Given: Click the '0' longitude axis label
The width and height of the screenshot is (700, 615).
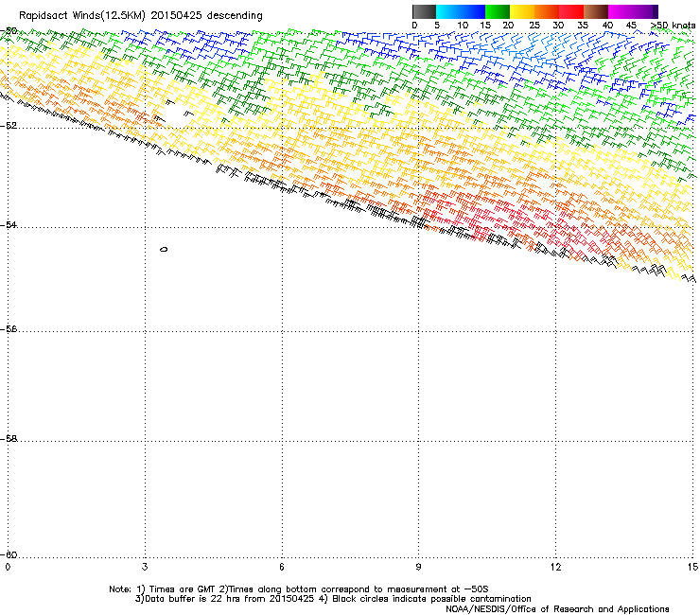Looking at the screenshot, I should [8, 567].
